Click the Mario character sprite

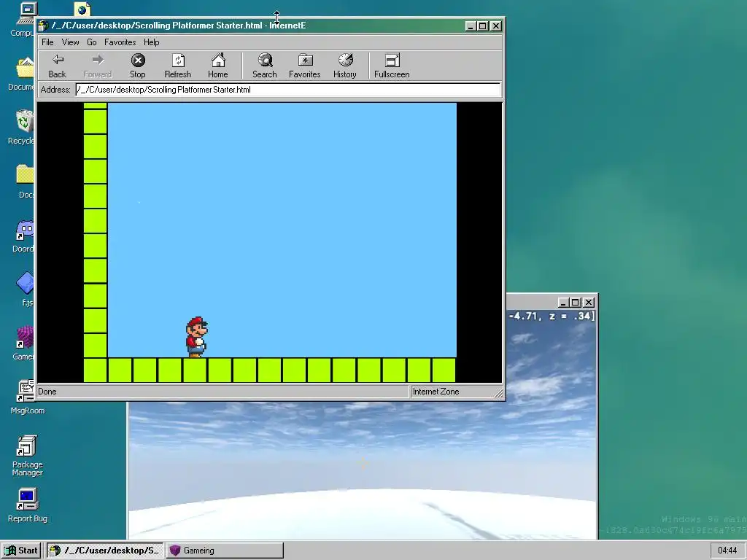tap(197, 337)
